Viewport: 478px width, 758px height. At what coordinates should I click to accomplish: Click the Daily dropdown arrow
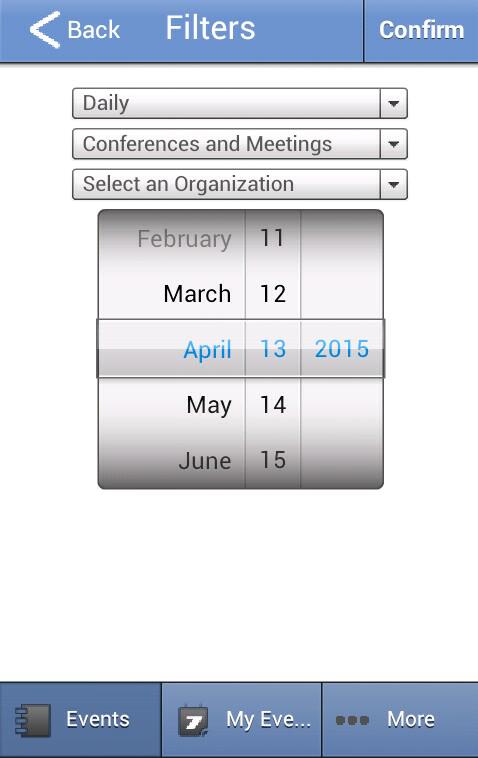[393, 103]
